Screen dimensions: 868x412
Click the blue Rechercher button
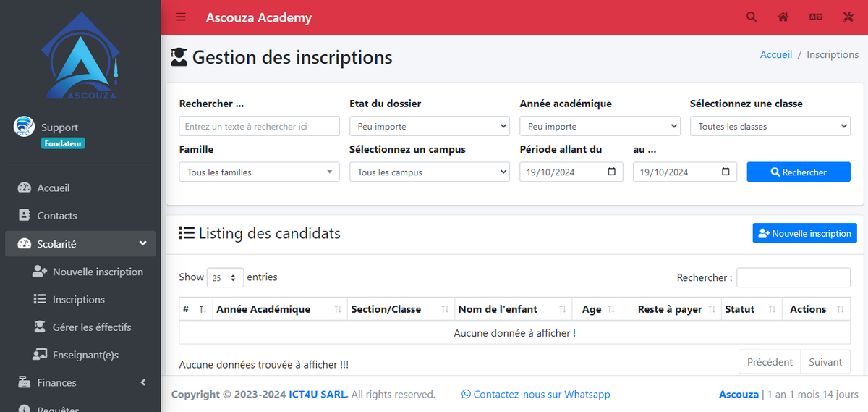click(x=799, y=172)
